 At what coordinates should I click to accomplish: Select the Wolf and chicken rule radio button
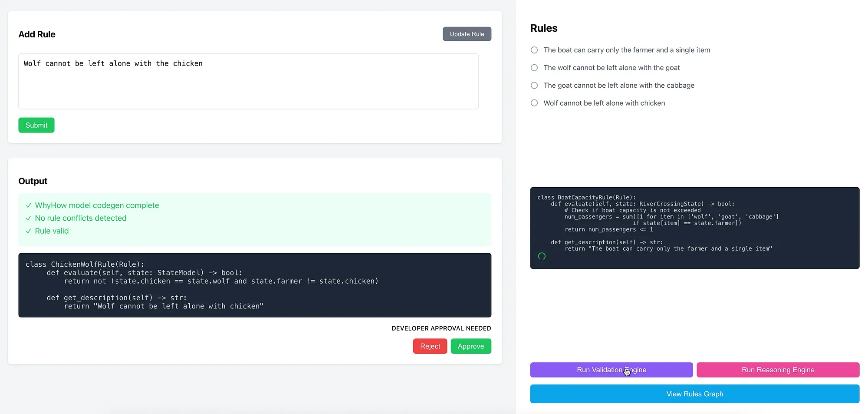pyautogui.click(x=534, y=103)
